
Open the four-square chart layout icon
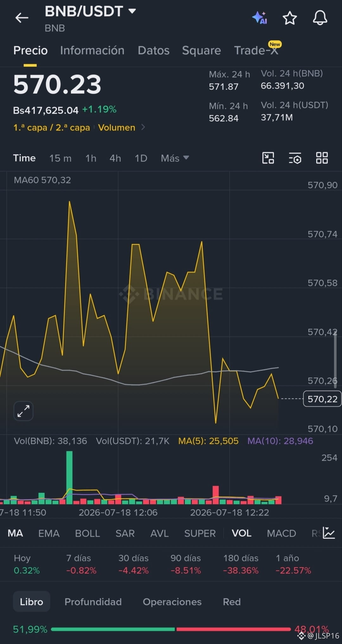click(322, 158)
